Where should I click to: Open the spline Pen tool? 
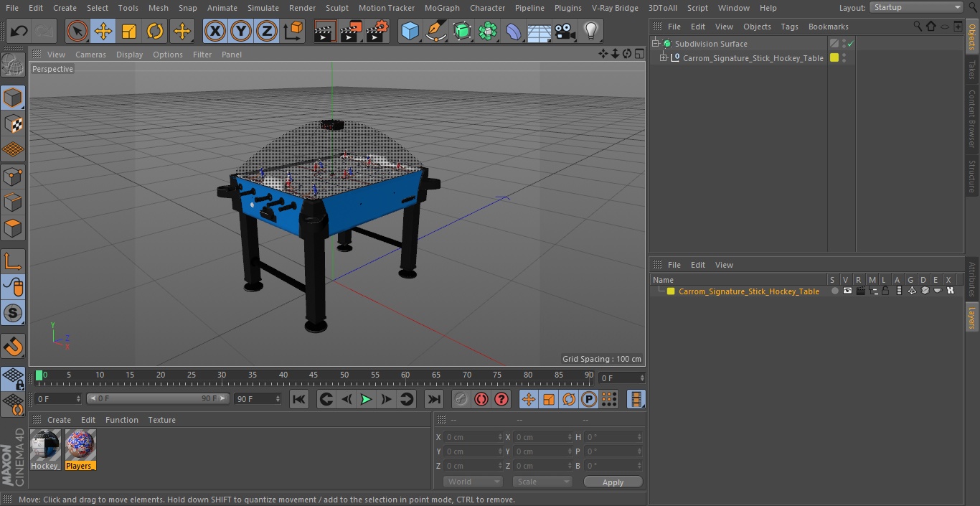click(x=436, y=31)
